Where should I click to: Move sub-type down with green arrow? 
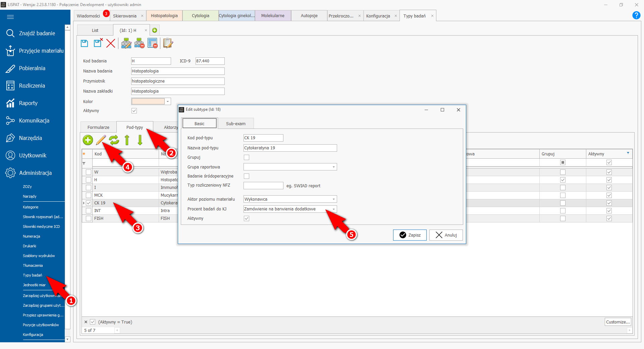[x=140, y=140]
